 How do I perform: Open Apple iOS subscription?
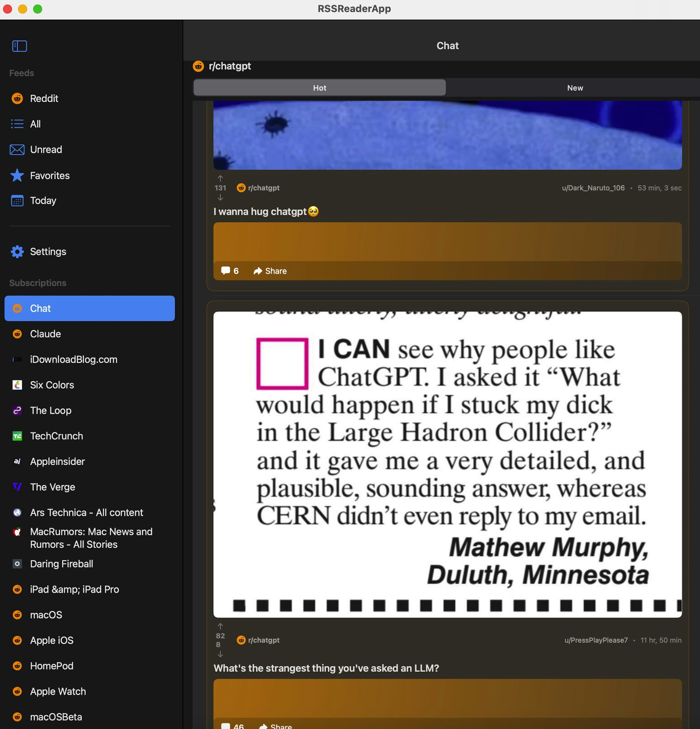click(90, 640)
